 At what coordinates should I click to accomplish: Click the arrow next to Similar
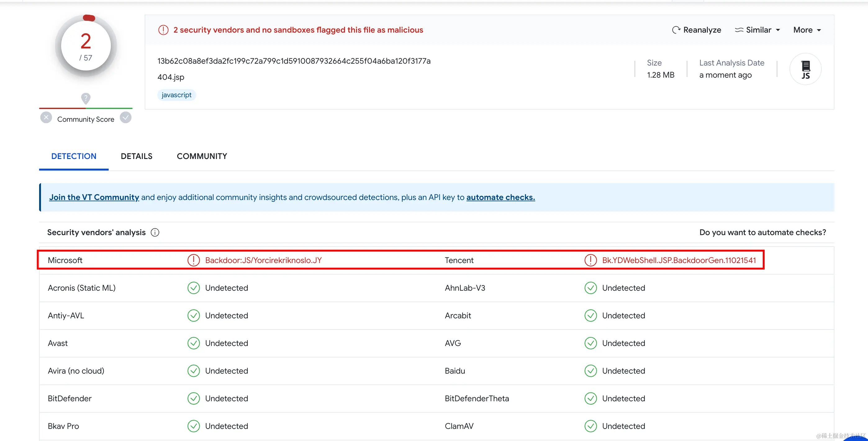778,30
